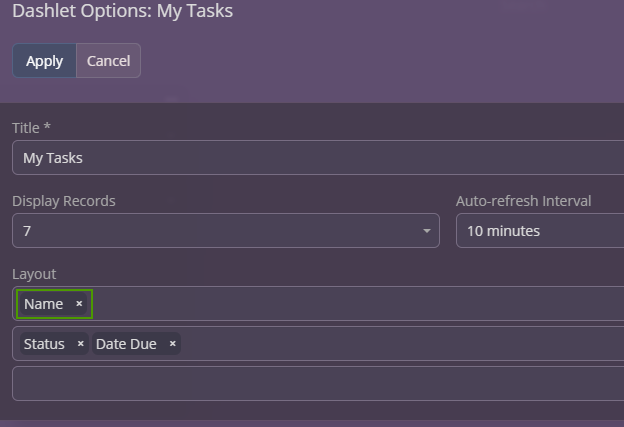Remove the Date Due field tag
624x427 pixels.
pos(172,344)
